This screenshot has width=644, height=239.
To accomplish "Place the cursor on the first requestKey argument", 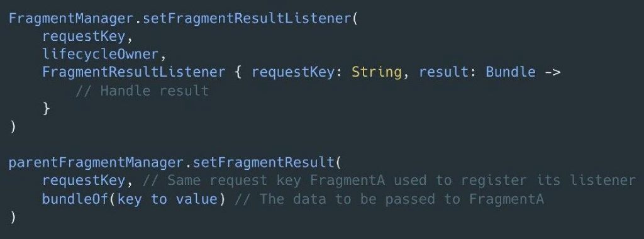I will [x=84, y=36].
